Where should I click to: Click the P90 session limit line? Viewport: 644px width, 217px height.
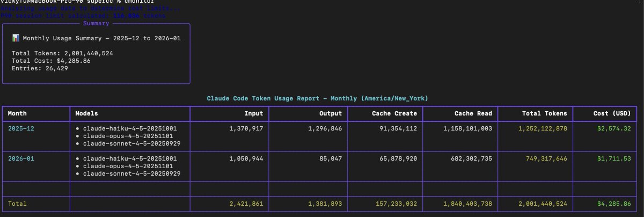tap(83, 16)
